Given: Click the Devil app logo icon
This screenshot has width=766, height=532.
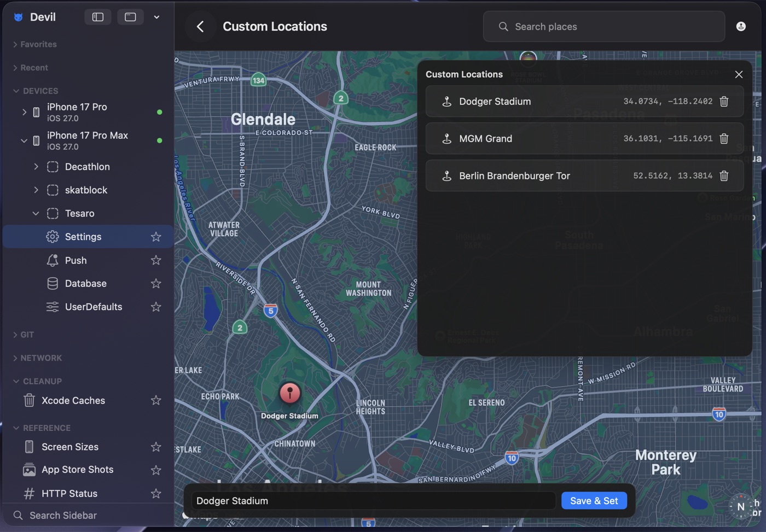Looking at the screenshot, I should pos(18,17).
